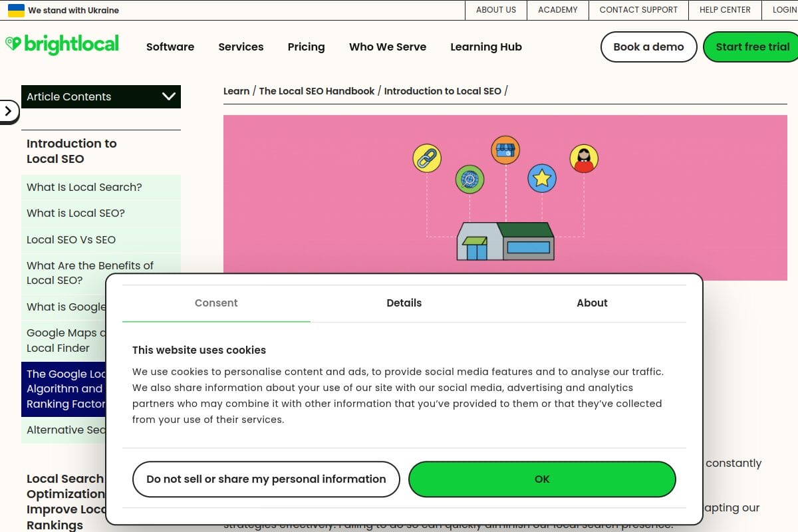
Task: Click Do not sell or share button
Action: tap(266, 479)
